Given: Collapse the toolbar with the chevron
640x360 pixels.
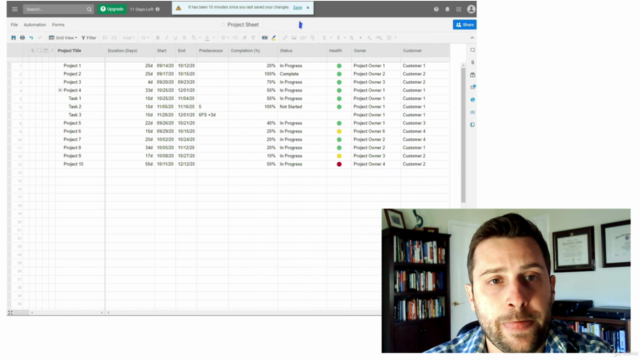Looking at the screenshot, I should (472, 38).
